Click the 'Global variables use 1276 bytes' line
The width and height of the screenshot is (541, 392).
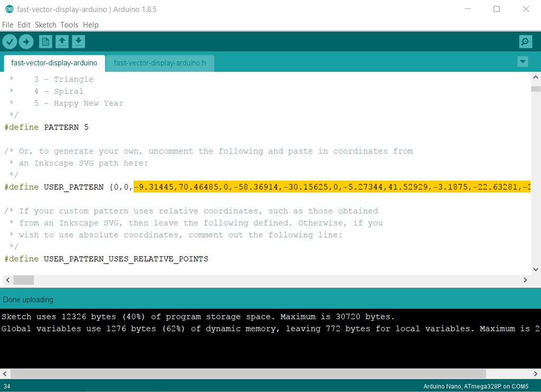[x=271, y=329]
